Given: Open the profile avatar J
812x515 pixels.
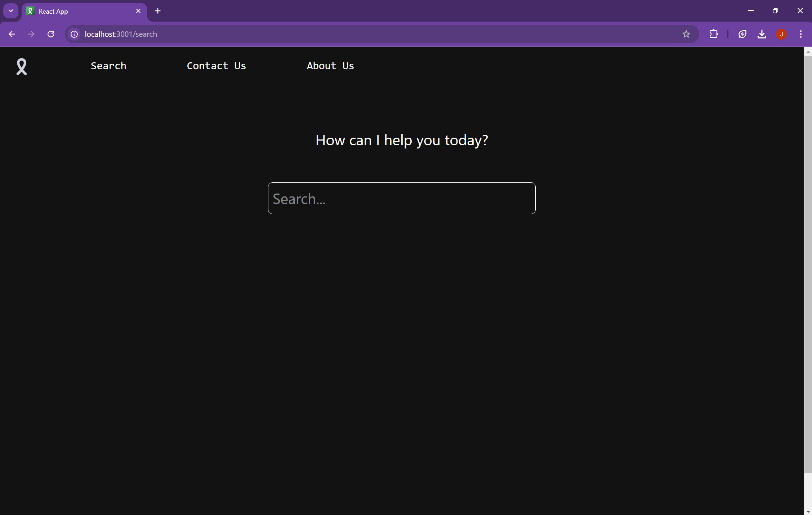Looking at the screenshot, I should 781,34.
